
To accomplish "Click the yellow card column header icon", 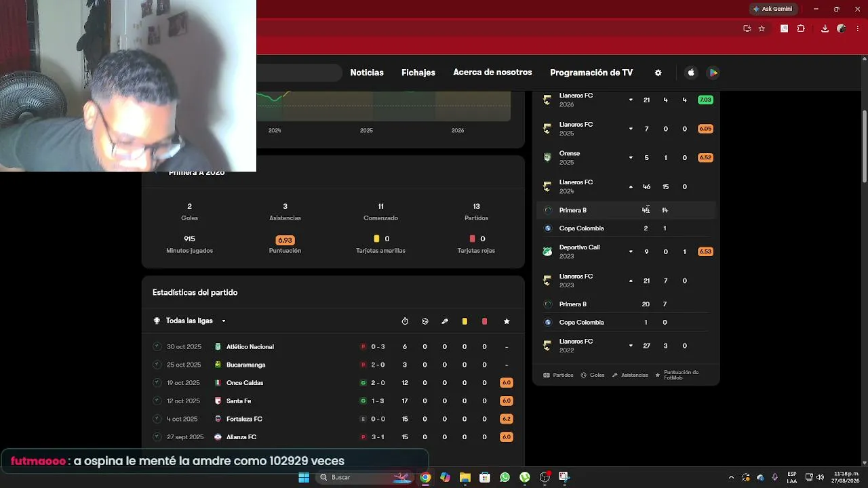I will click(465, 321).
